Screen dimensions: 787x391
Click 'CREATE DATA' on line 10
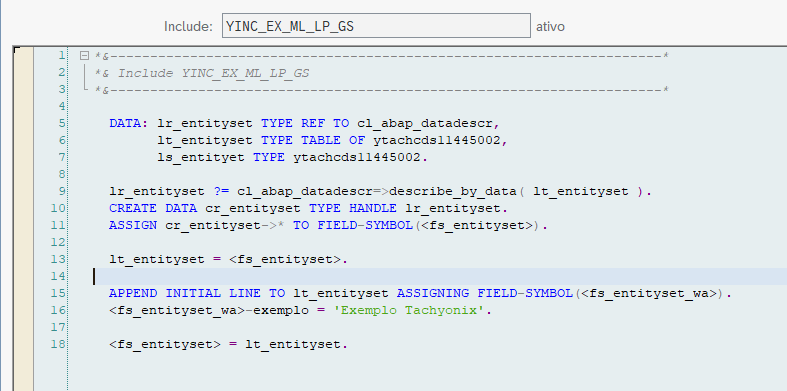tap(153, 208)
